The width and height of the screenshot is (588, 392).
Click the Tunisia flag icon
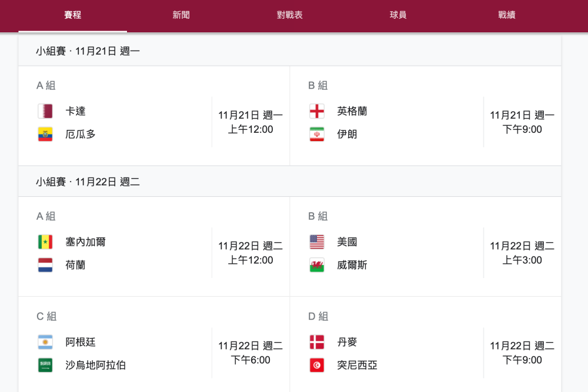(317, 365)
